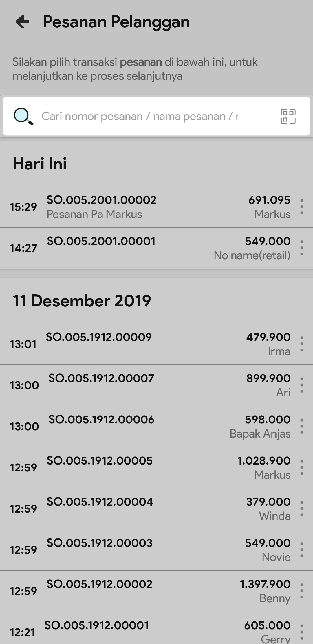Viewport: 313px width, 644px height.
Task: Tap the back arrow icon
Action: 23,22
